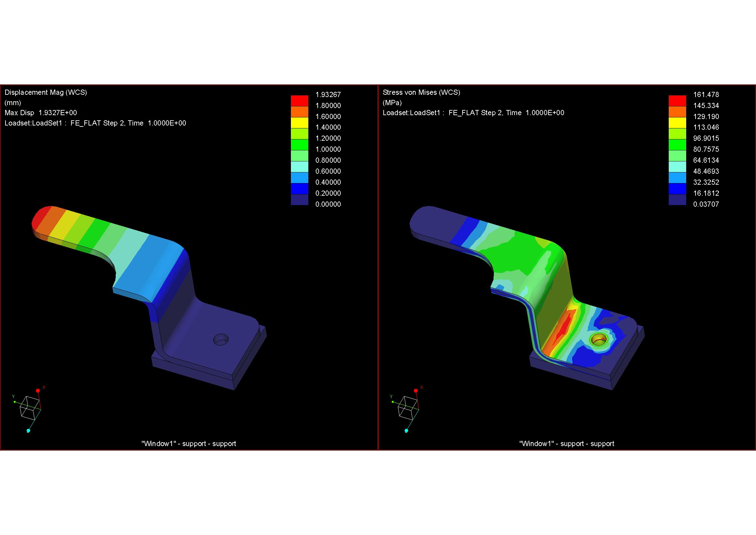The width and height of the screenshot is (756, 535).
Task: Click legend value 0.20000
Action: coord(328,193)
